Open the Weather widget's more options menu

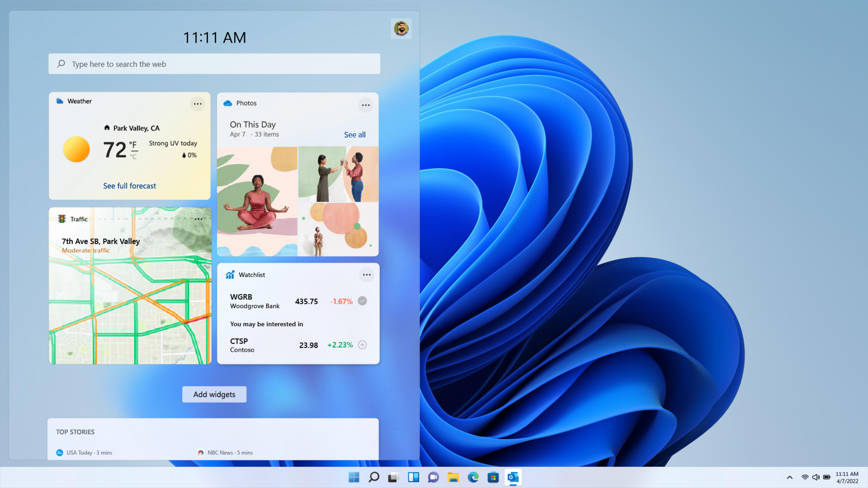point(198,104)
